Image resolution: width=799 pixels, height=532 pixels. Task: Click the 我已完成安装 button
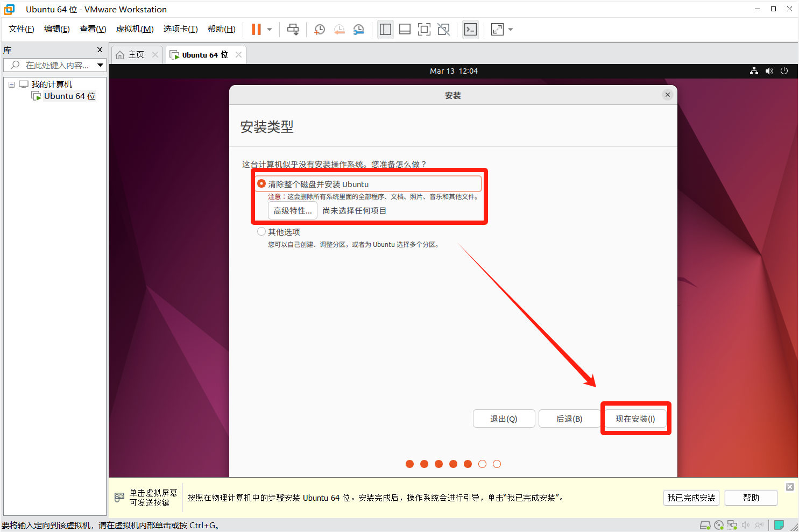pos(691,498)
